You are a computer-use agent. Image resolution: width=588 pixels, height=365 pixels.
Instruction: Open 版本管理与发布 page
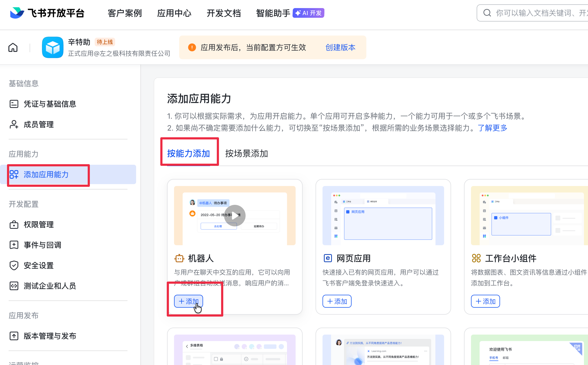point(50,336)
